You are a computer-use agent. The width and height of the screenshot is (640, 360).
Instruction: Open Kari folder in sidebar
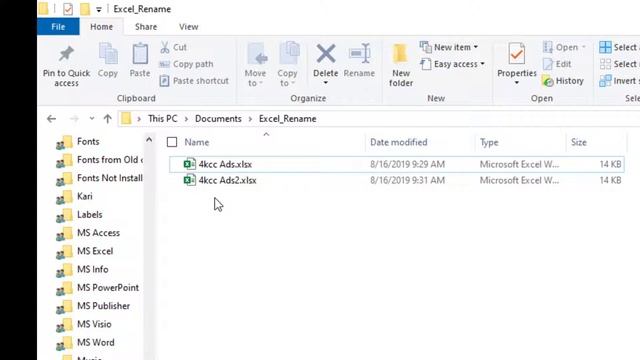click(85, 196)
